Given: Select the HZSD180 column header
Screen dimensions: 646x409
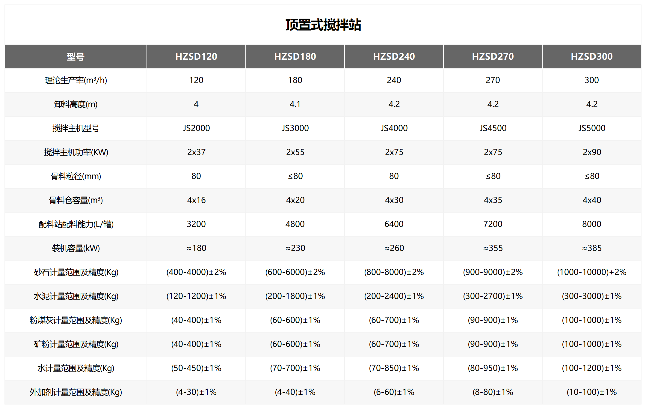Looking at the screenshot, I should pyautogui.click(x=295, y=57).
